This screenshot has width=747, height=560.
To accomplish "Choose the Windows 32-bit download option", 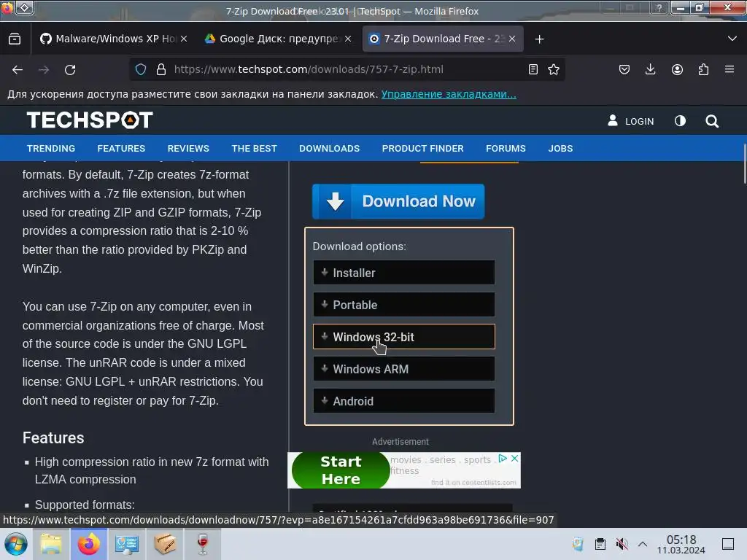I will tap(404, 337).
